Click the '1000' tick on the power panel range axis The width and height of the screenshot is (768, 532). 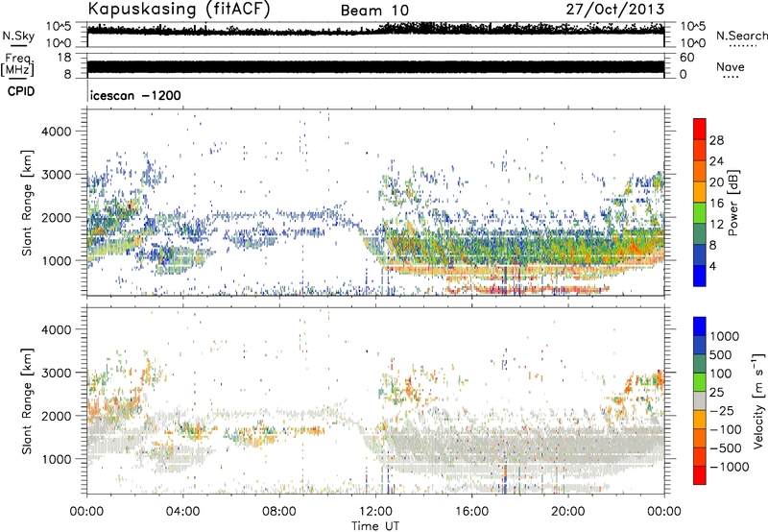[x=57, y=260]
